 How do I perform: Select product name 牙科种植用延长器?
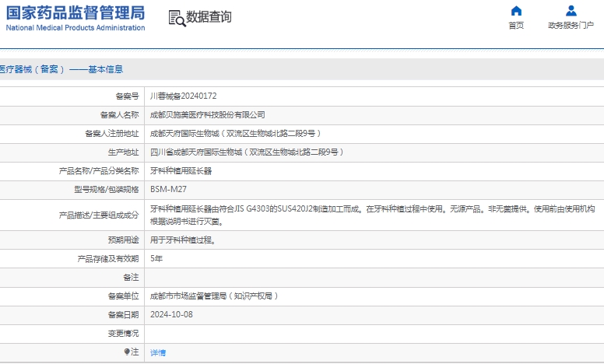click(x=181, y=171)
